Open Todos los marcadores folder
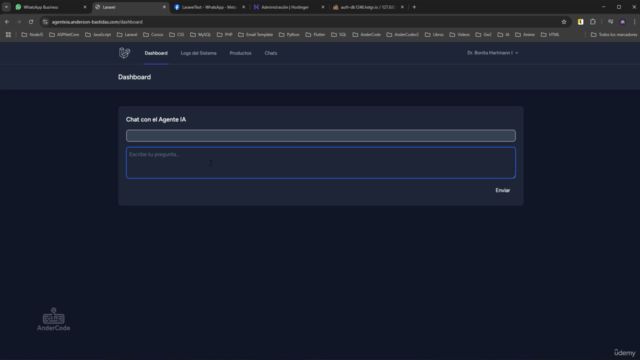This screenshot has width=640, height=360. pyautogui.click(x=614, y=35)
